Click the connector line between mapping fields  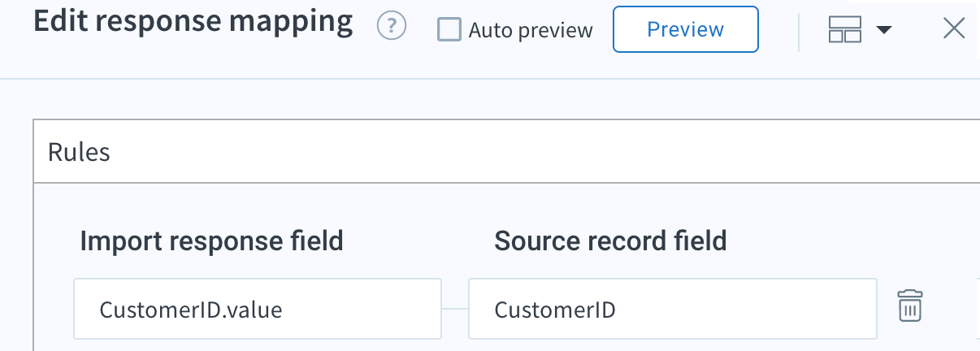[455, 309]
